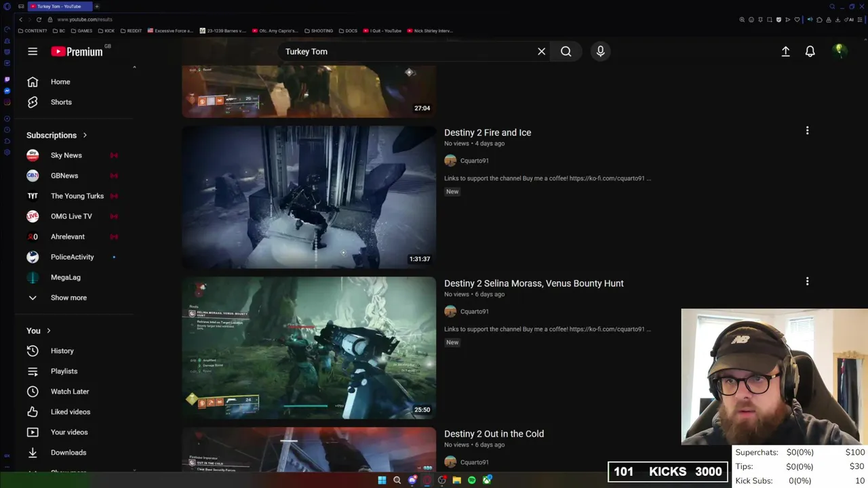The height and width of the screenshot is (488, 868).
Task: Open I Quit - YouTube bookmark
Action: point(382,30)
